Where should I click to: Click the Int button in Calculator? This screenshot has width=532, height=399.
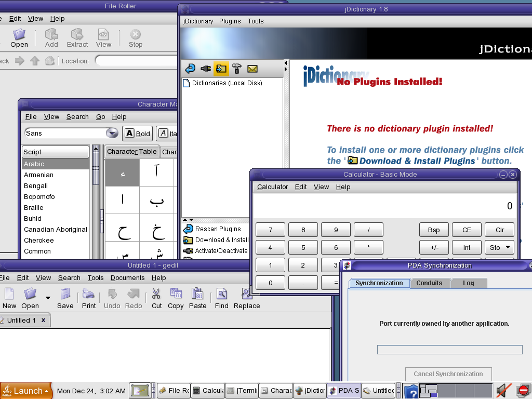(467, 247)
